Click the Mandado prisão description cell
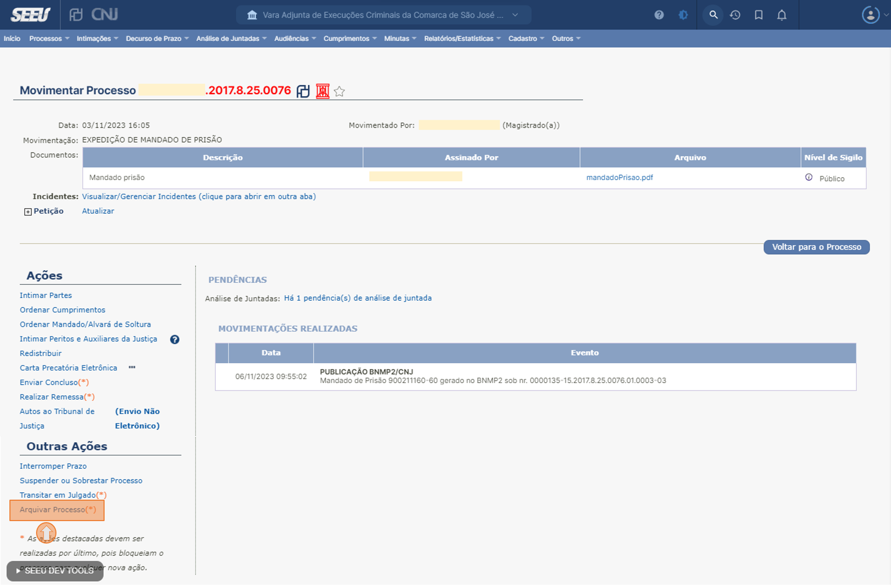Image resolution: width=891 pixels, height=588 pixels. tap(223, 178)
